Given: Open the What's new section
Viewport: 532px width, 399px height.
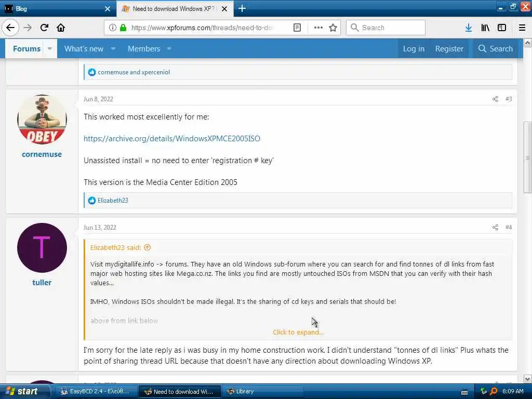Looking at the screenshot, I should click(84, 48).
